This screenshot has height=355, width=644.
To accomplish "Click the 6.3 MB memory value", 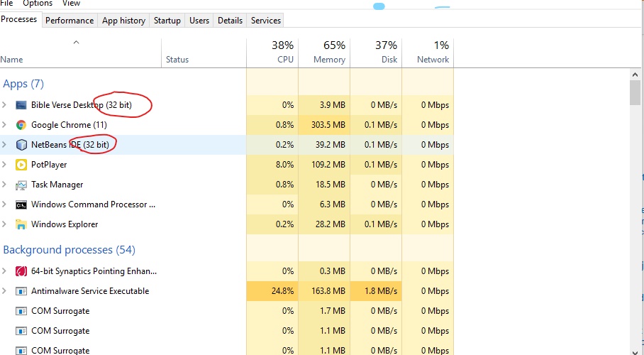I will (x=332, y=204).
